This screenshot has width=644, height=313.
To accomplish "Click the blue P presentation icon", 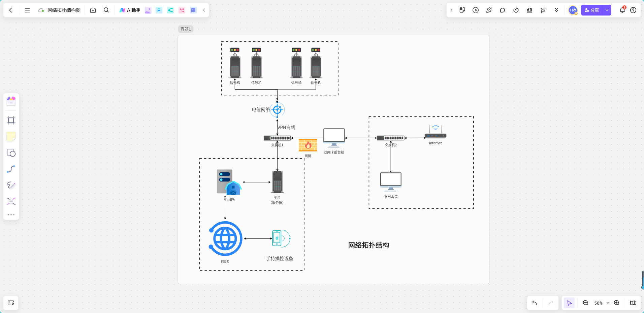I will 159,10.
